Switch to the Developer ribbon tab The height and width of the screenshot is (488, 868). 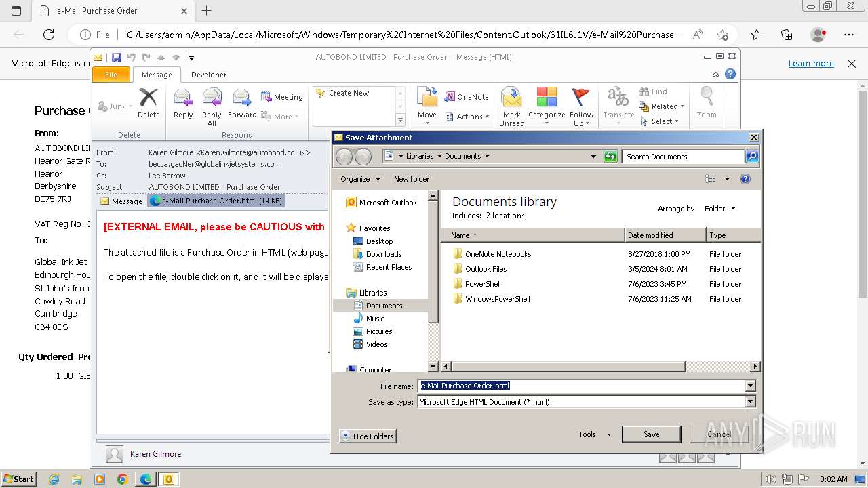209,75
